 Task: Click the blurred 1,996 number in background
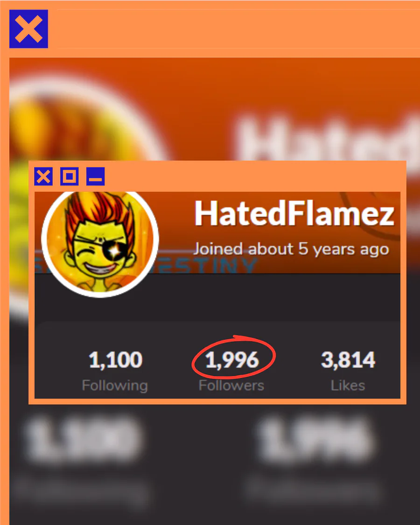point(315,440)
